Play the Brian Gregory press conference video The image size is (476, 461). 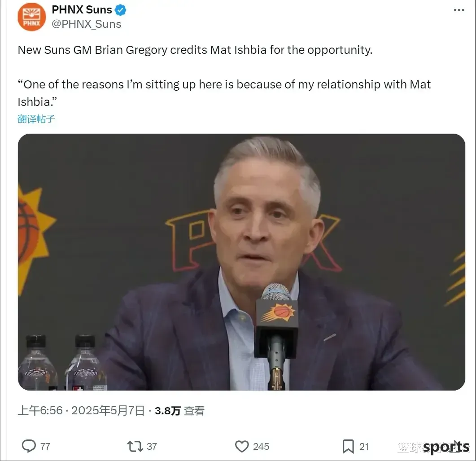tap(241, 262)
